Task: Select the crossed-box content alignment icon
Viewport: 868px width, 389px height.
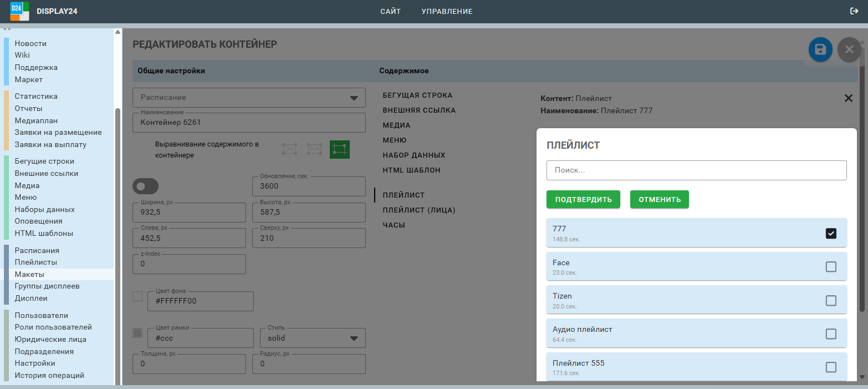Action: point(290,149)
